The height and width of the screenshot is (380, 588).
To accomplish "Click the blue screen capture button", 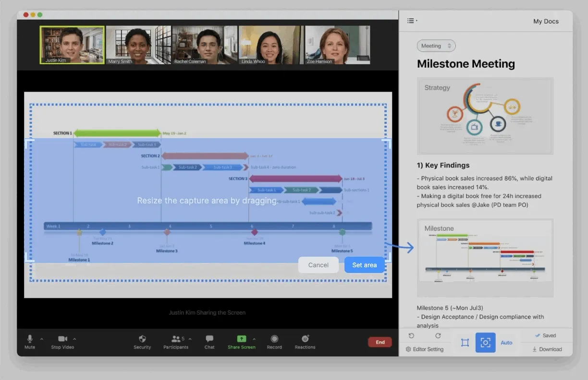I will (x=486, y=343).
